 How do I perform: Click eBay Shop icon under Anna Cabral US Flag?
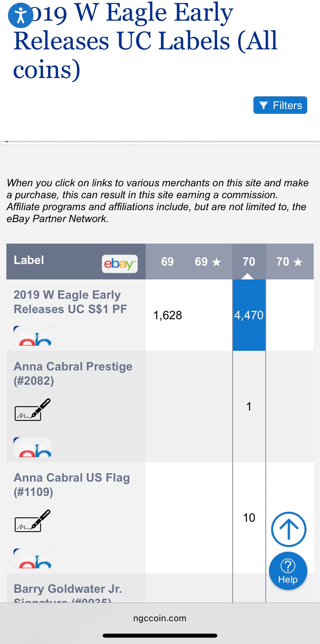coord(32,559)
